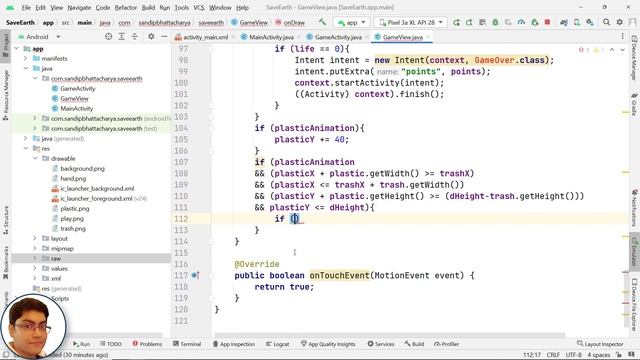The image size is (640, 360).
Task: Click Expand All icon in the Project panel
Action: pyautogui.click(x=122, y=37)
